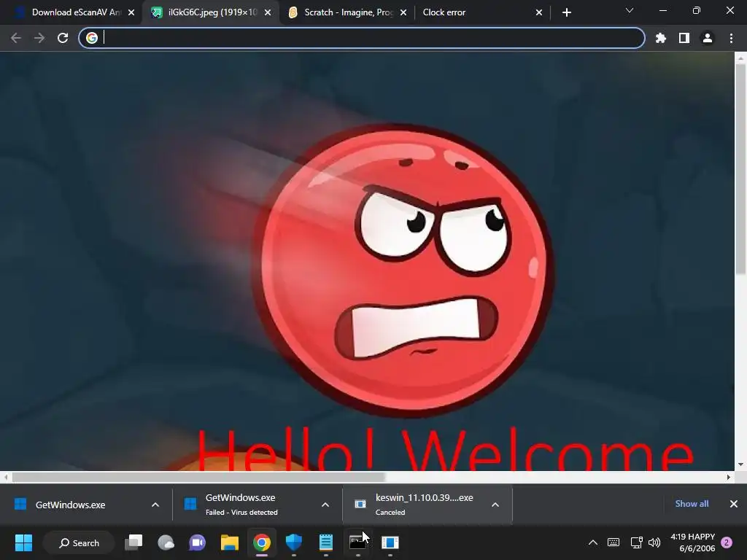Image resolution: width=747 pixels, height=560 pixels.
Task: Expand options for failed GetWindows.exe download
Action: (x=325, y=505)
